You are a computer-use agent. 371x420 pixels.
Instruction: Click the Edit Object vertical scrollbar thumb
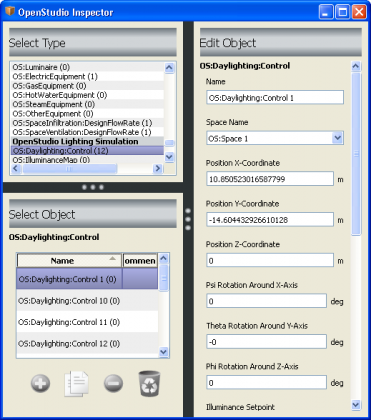point(356,154)
